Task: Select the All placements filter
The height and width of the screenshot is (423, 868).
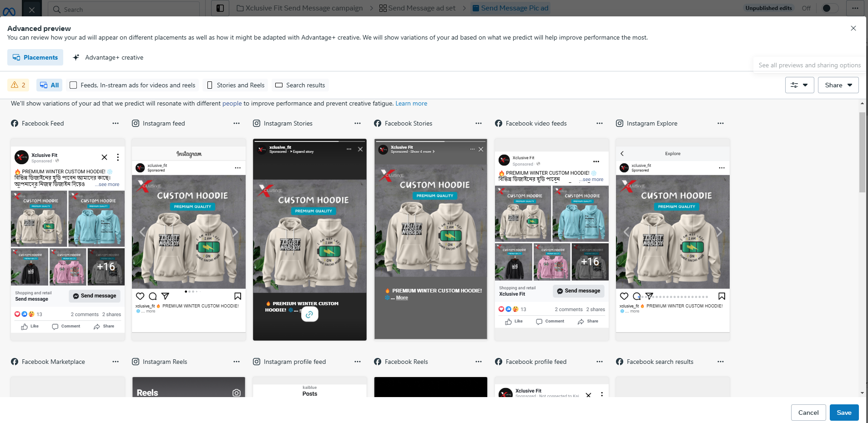Action: pos(50,85)
